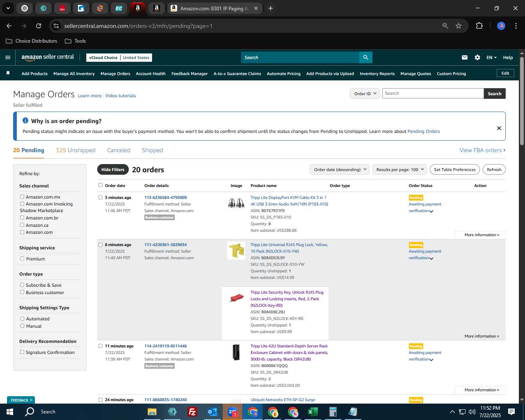The height and width of the screenshot is (420, 525).
Task: Open the View FBA orders link
Action: pos(482,150)
